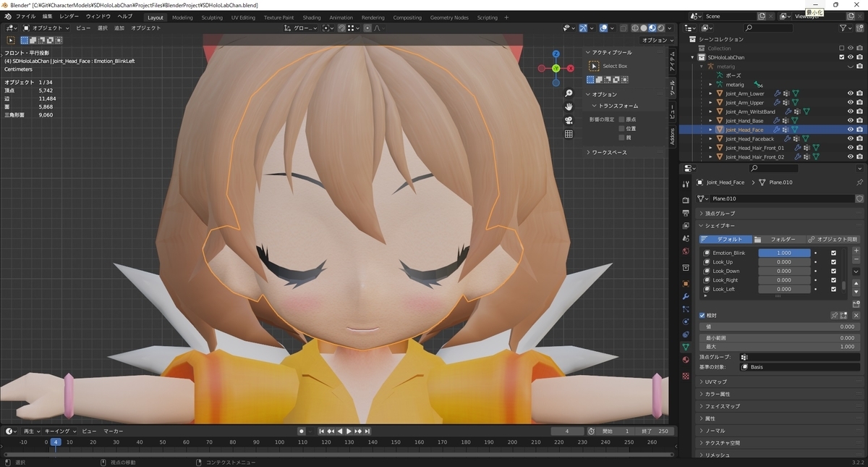This screenshot has width=868, height=467.
Task: Open the Render properties tab
Action: [686, 200]
